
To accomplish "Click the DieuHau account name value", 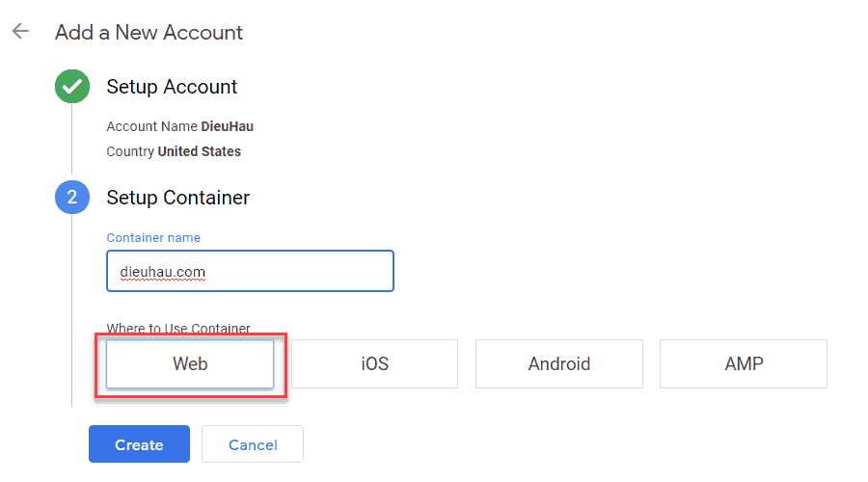I will tap(227, 126).
